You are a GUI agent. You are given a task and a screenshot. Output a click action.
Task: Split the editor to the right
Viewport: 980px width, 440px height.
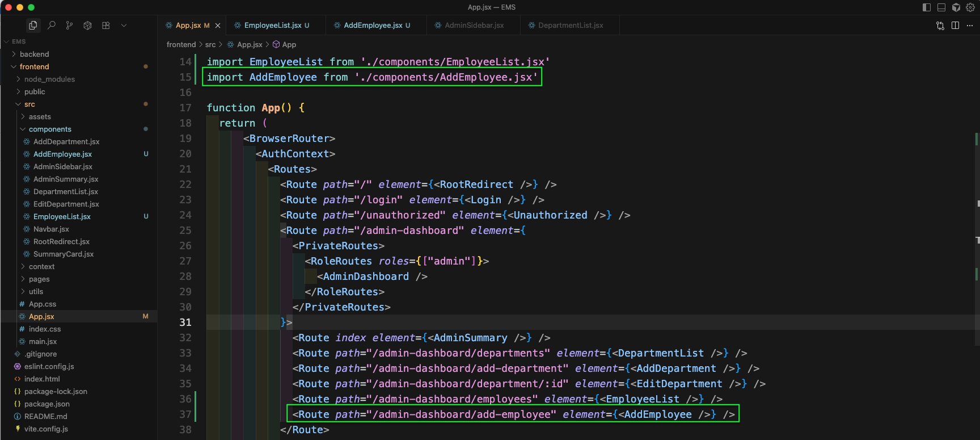(955, 25)
